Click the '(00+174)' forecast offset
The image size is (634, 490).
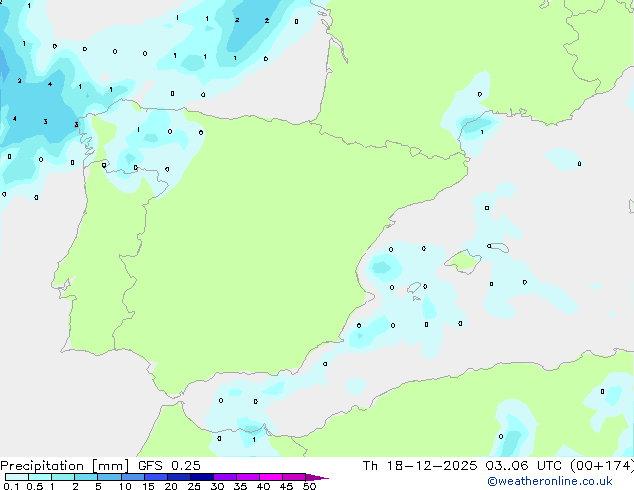pos(602,466)
